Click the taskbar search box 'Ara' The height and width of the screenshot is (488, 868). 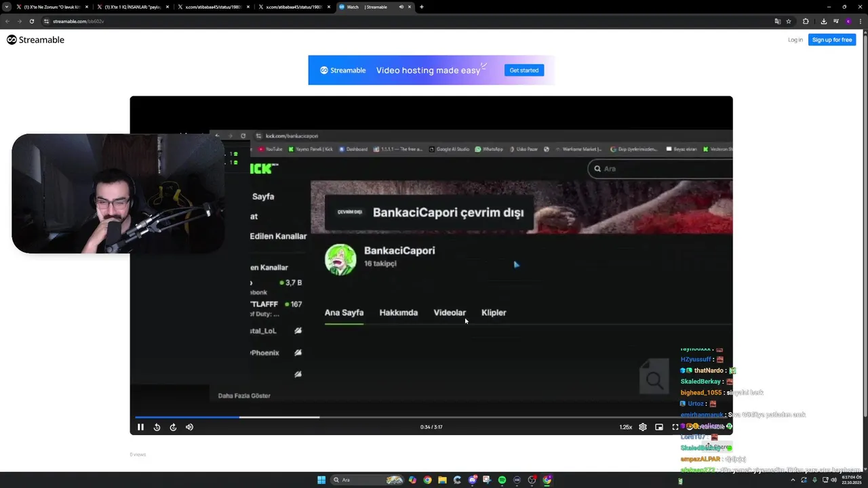(x=367, y=480)
